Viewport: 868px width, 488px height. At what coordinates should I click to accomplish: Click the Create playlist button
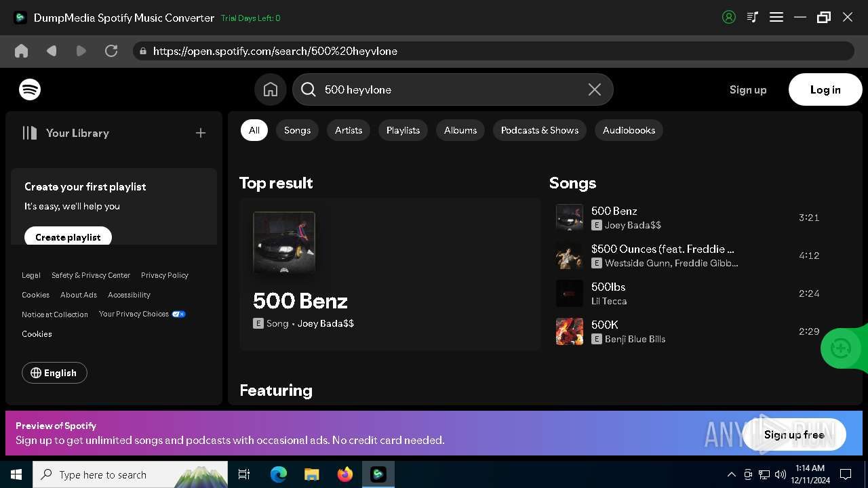pos(68,237)
